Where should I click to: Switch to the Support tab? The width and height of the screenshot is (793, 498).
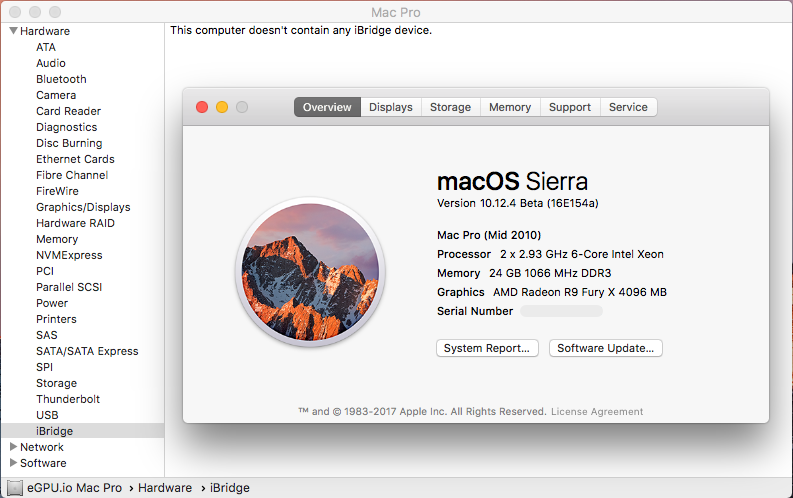coord(570,107)
